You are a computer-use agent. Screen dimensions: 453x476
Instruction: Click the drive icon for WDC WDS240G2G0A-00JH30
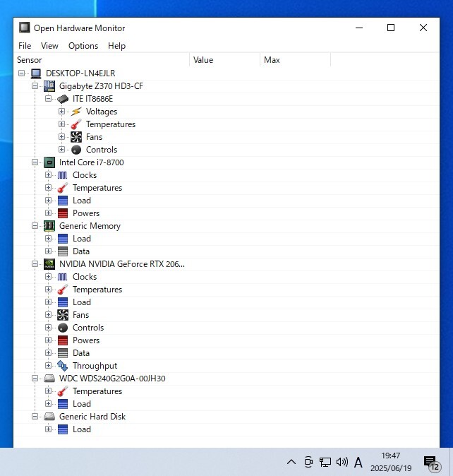[x=49, y=379]
